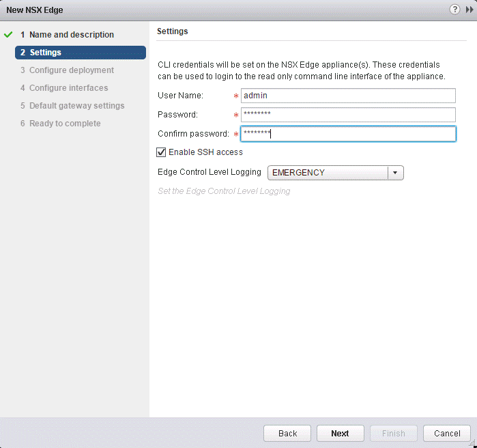
Task: Click the Back button
Action: pos(287,433)
